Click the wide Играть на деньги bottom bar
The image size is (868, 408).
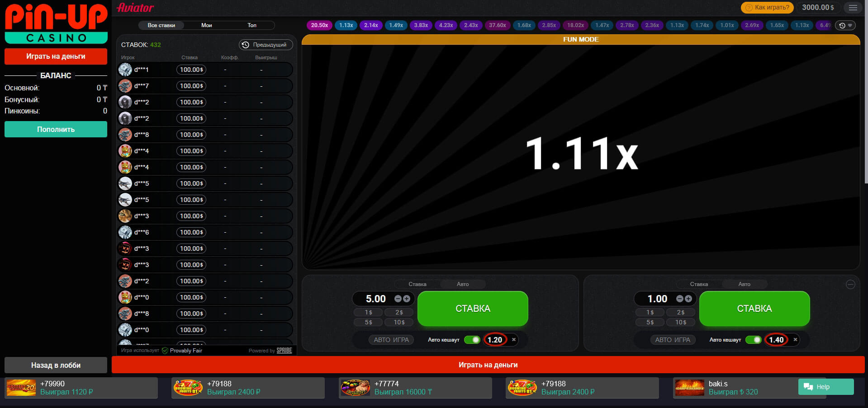(488, 365)
